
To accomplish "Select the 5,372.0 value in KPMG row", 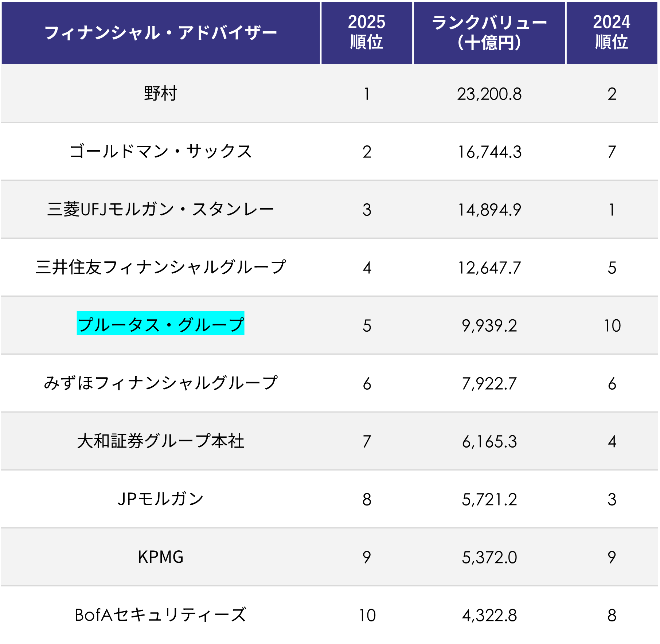I will [489, 558].
